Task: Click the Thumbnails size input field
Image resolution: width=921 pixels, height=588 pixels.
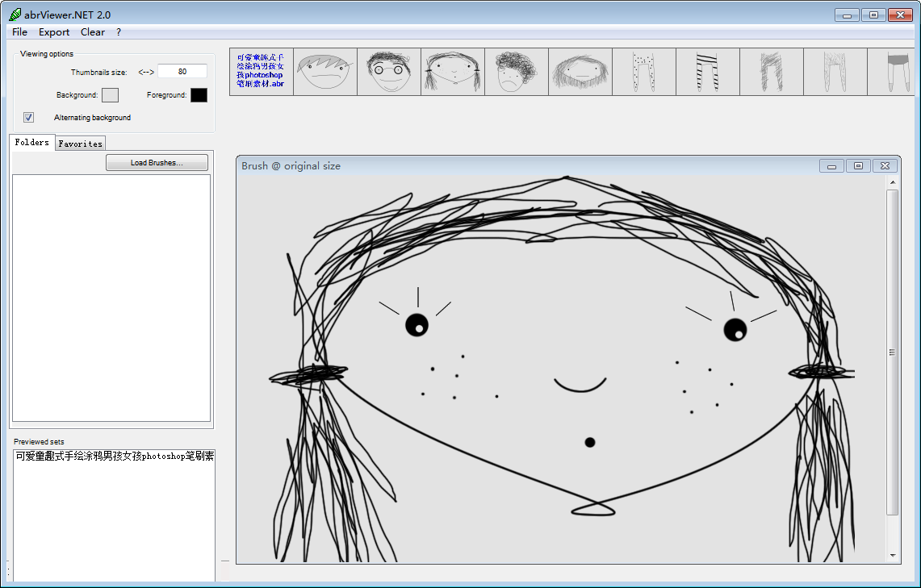Action: (x=182, y=72)
